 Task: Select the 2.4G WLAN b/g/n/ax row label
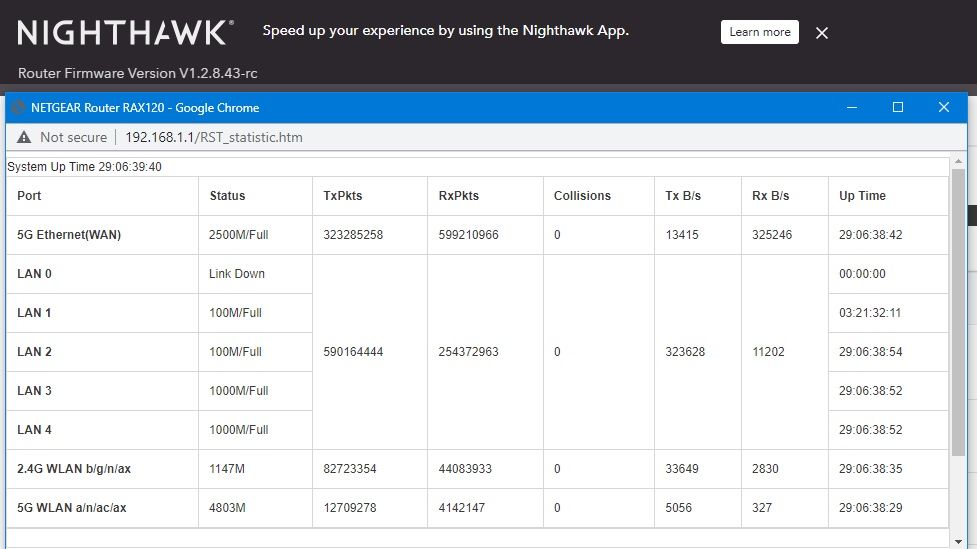coord(72,469)
